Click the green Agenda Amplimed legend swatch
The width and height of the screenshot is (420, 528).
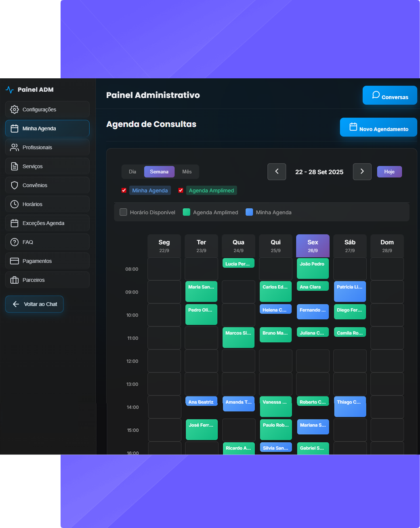click(187, 212)
